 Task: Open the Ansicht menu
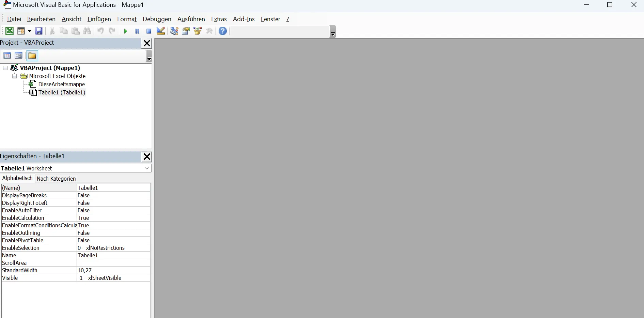72,19
